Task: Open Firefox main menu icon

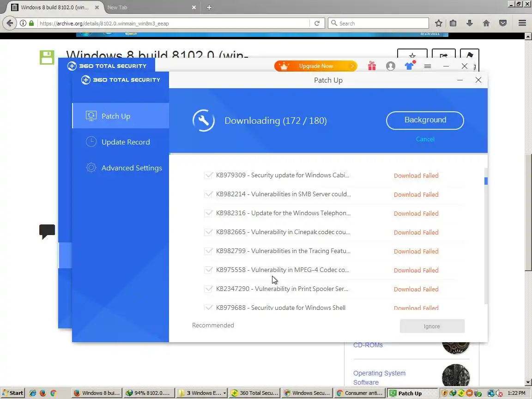Action: (x=522, y=23)
